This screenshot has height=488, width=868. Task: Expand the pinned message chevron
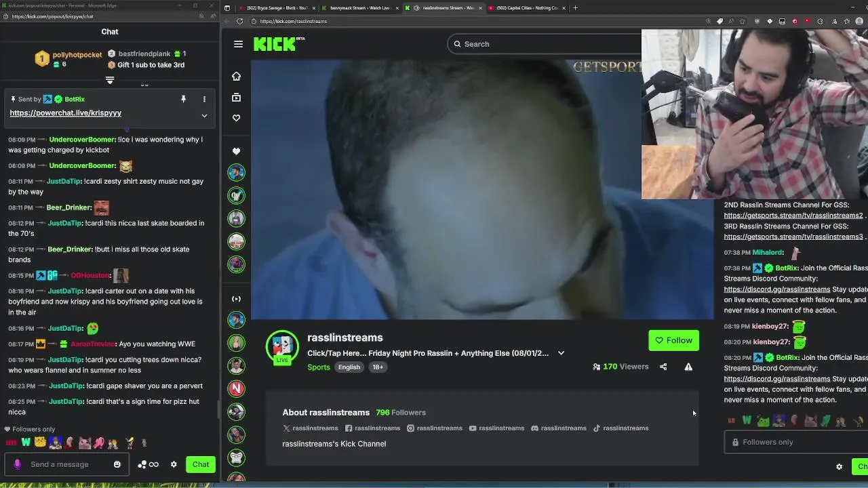point(204,116)
